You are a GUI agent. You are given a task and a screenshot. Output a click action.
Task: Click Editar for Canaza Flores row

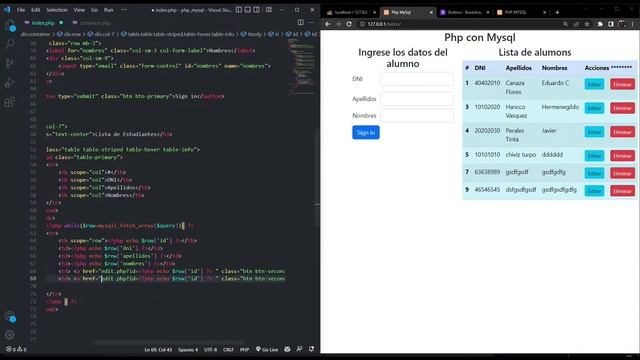click(594, 84)
